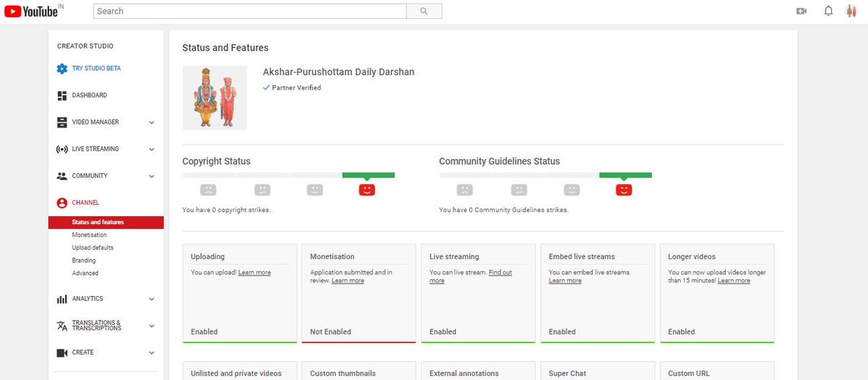Click the Analytics bar chart icon
The image size is (868, 380).
[62, 299]
